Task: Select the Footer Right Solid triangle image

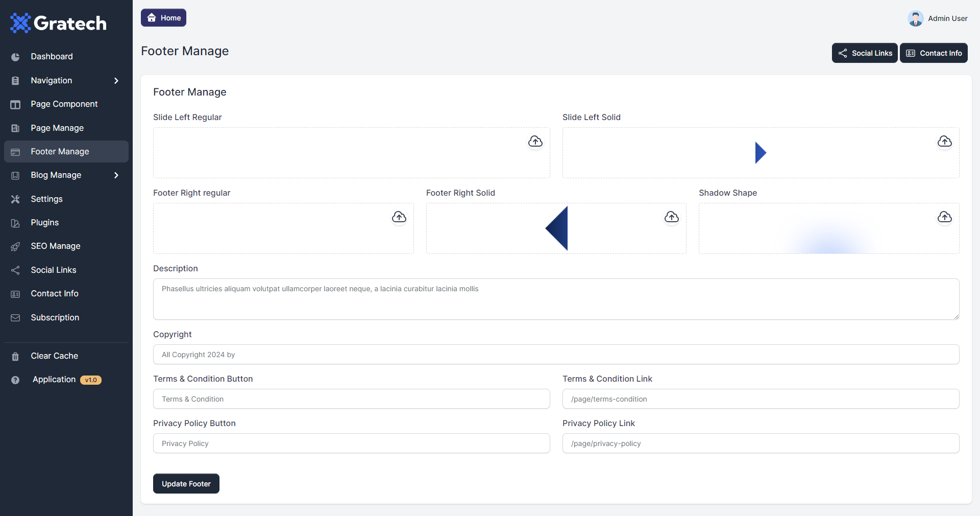Action: click(557, 228)
